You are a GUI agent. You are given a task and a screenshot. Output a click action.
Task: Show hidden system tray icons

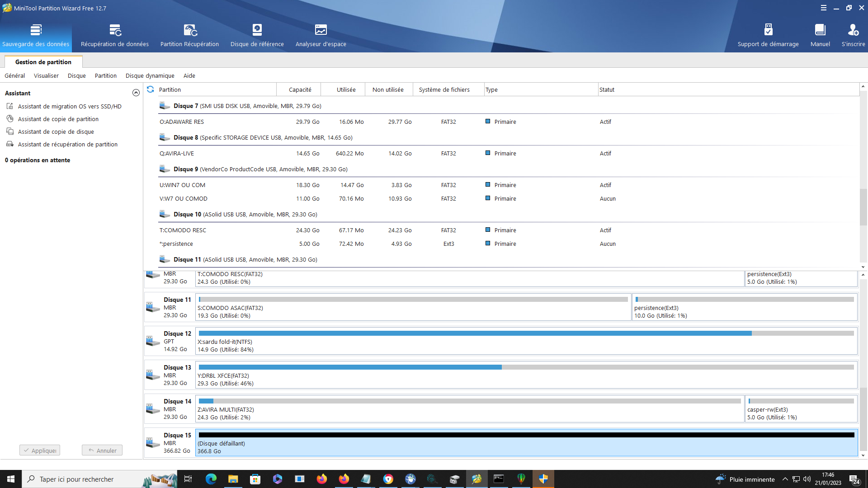tap(785, 479)
